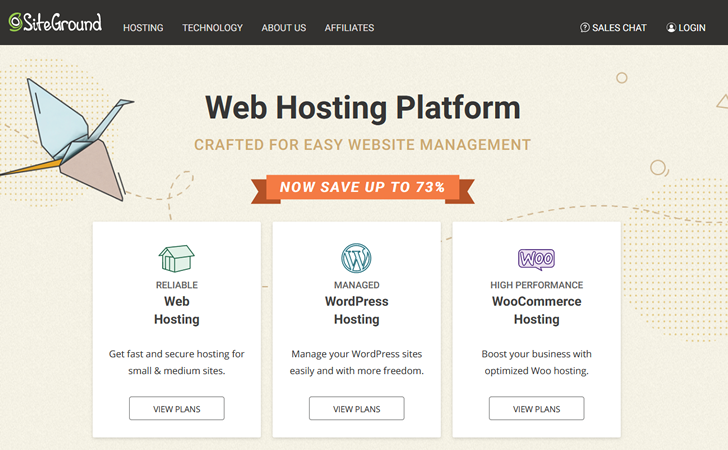Open the About Us menu
Viewport: 728px width, 450px height.
coord(284,28)
